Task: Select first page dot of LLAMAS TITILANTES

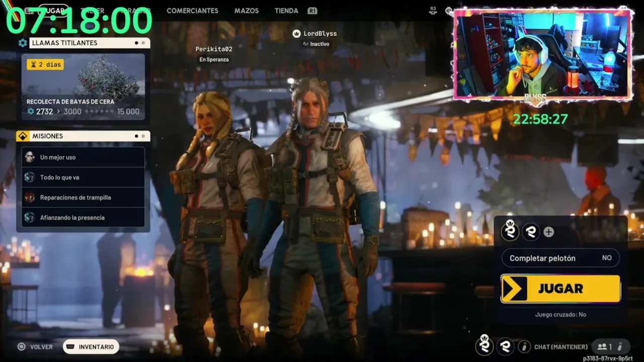Action: (136, 43)
